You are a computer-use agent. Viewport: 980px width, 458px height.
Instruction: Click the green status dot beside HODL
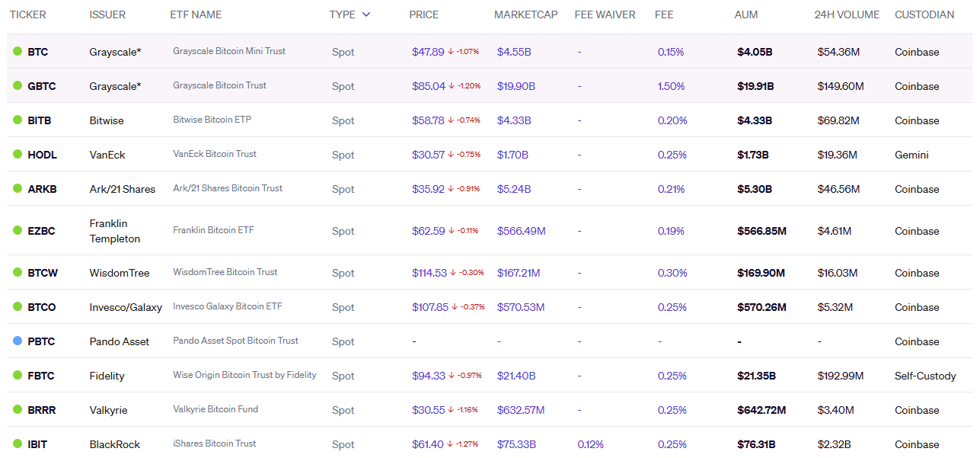coord(18,155)
